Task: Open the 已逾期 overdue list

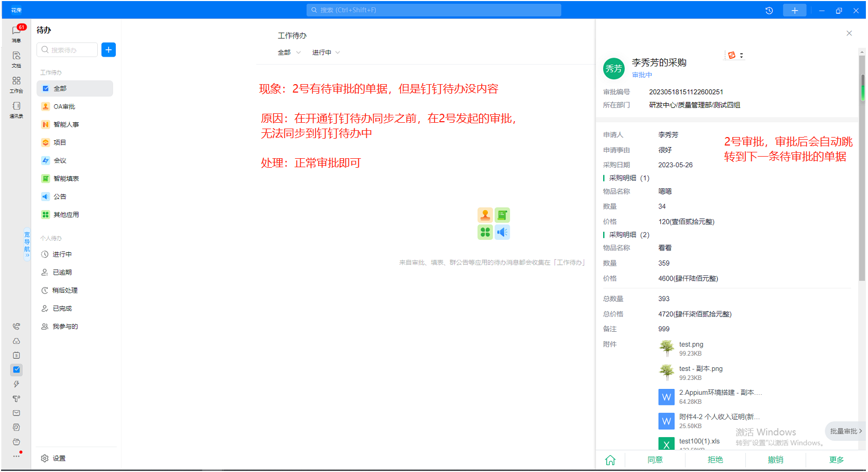Action: [x=75, y=272]
